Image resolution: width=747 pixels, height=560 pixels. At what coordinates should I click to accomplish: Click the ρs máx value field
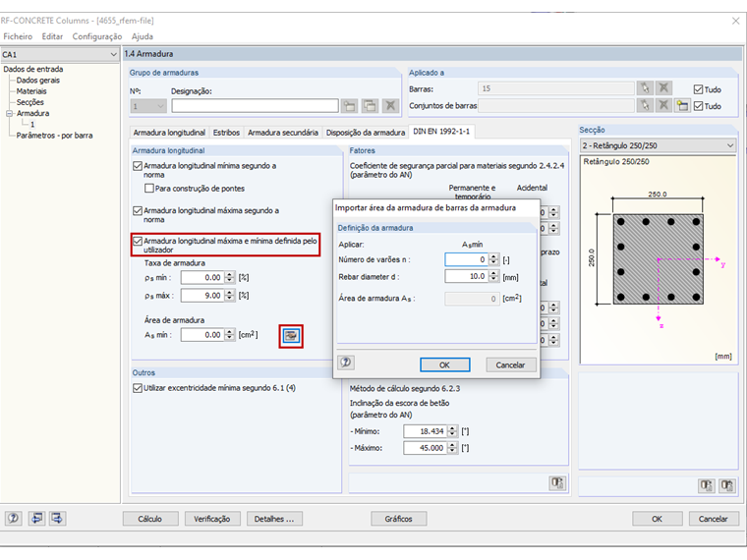click(x=202, y=296)
